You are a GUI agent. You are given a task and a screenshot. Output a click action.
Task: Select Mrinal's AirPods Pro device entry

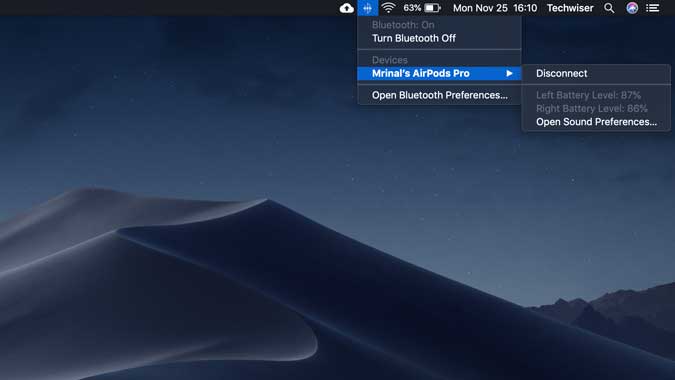439,74
